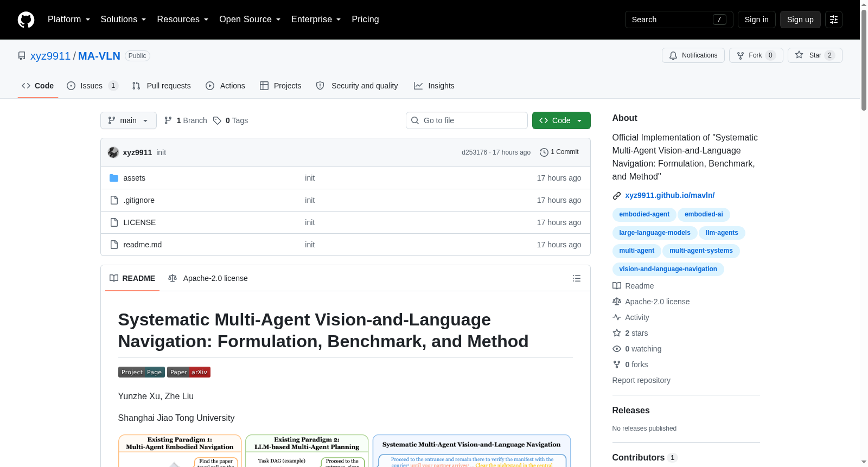Click the Sign in button
This screenshot has width=868, height=467.
tap(756, 20)
